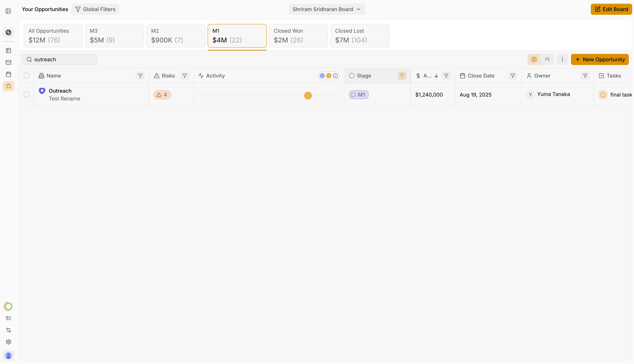
Task: Mark final task circle as complete
Action: point(603,95)
